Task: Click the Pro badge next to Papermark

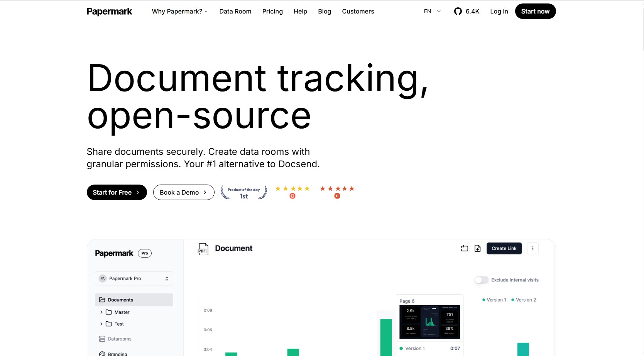Action: click(x=145, y=253)
